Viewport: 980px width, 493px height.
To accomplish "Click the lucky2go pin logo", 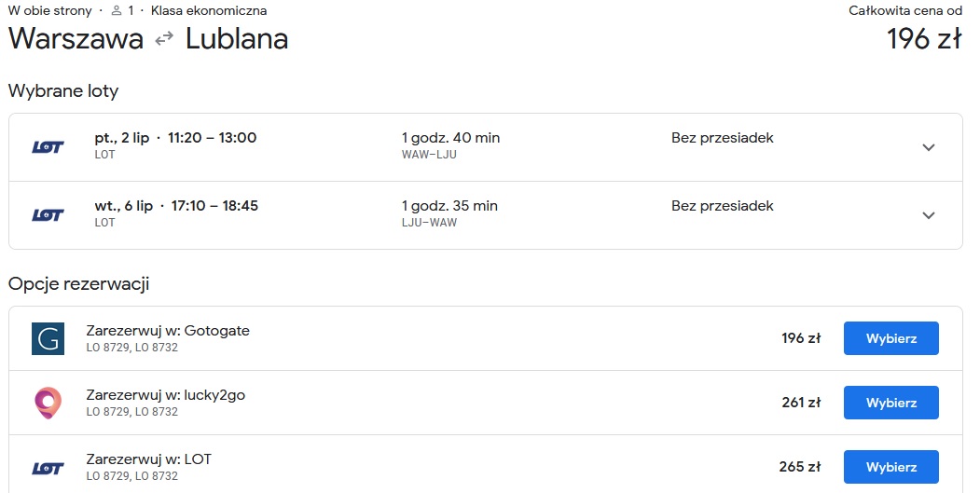I will pos(48,403).
